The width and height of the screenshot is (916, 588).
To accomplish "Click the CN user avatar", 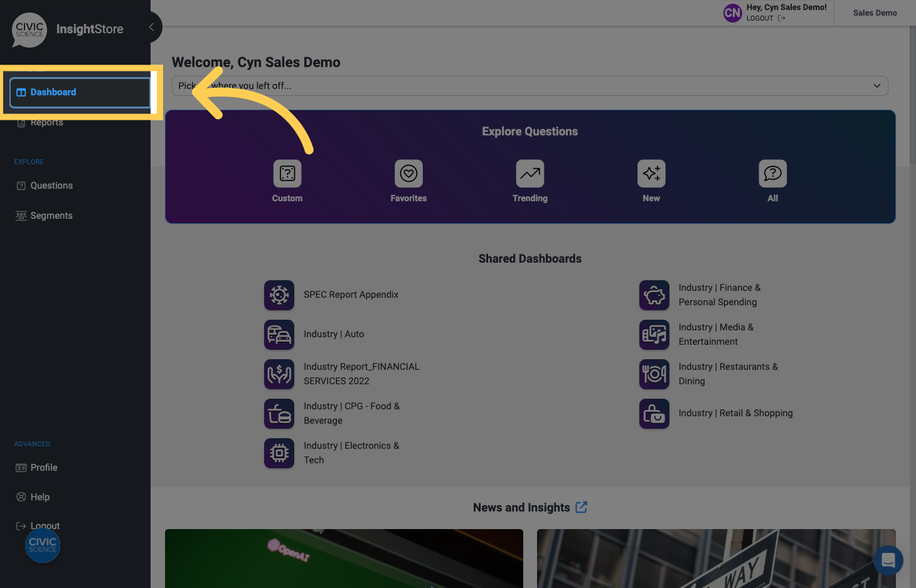I will tap(733, 13).
